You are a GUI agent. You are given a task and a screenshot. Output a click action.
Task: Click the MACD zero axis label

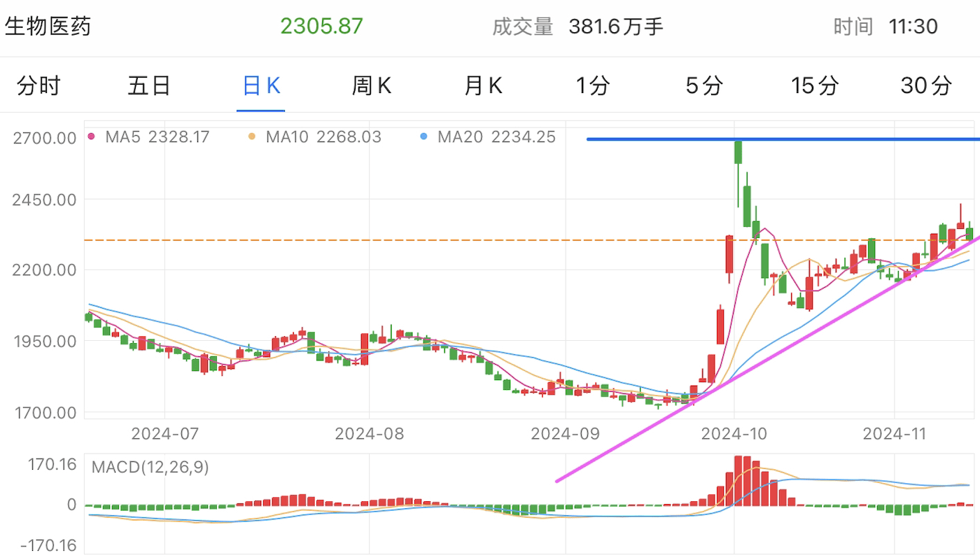[x=71, y=505]
